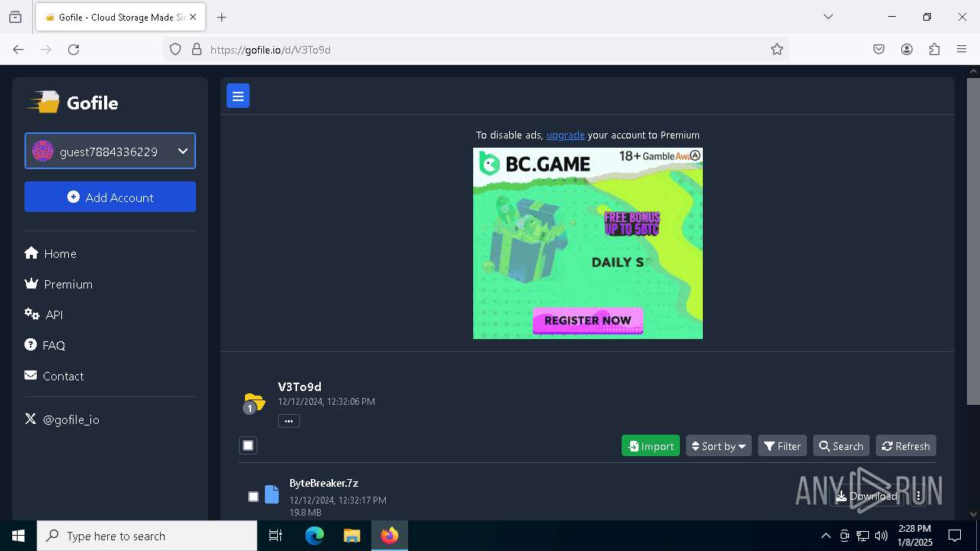The image size is (980, 551).
Task: Select the Gofile browser tab
Action: tap(120, 17)
